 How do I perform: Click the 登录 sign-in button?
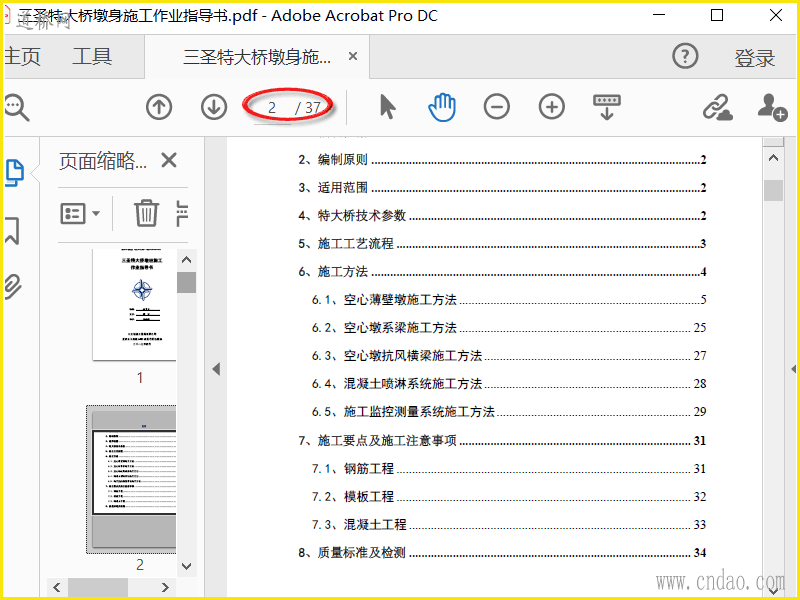pyautogui.click(x=755, y=58)
